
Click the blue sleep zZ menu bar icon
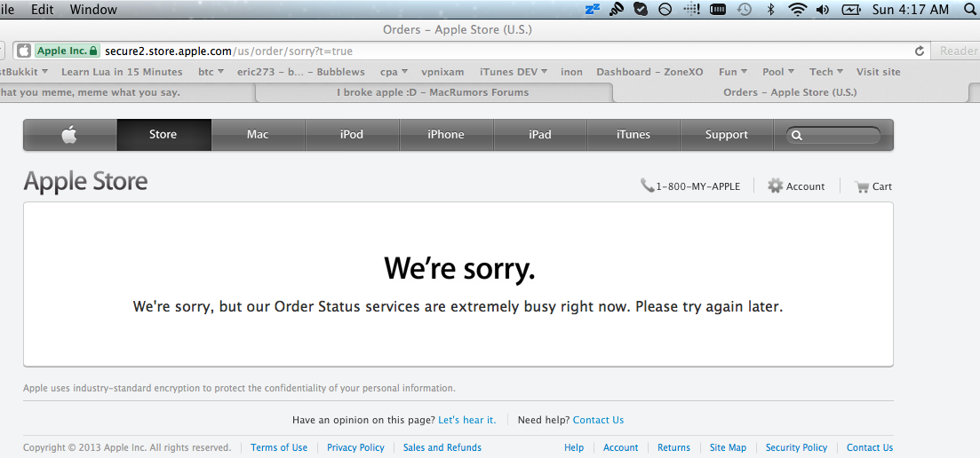click(x=592, y=10)
